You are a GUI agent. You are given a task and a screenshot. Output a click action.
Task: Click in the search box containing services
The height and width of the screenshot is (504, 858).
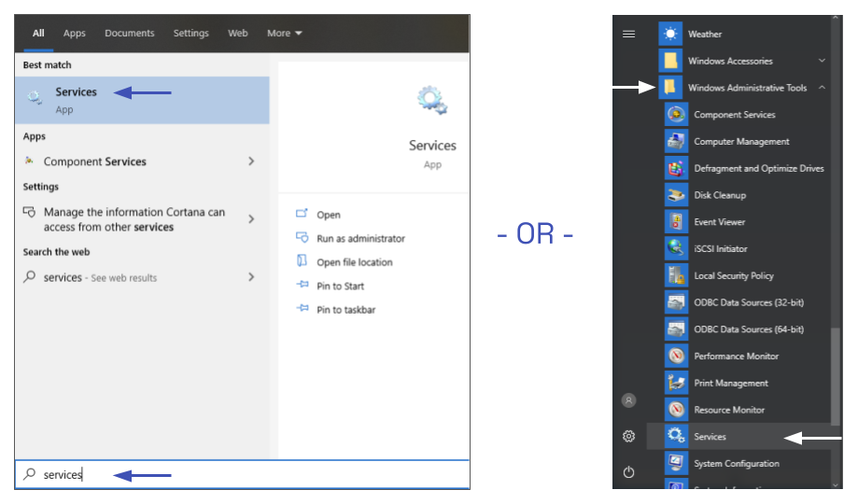(242, 474)
